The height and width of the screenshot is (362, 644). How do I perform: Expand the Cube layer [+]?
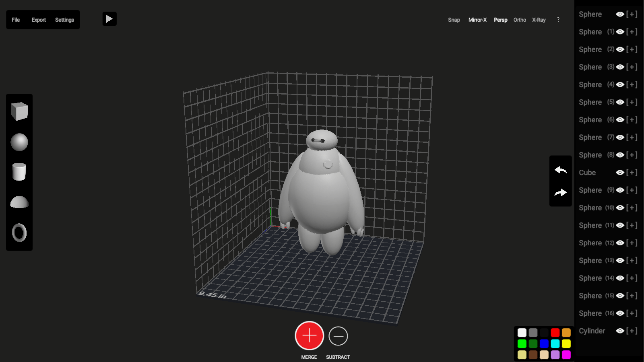click(632, 173)
